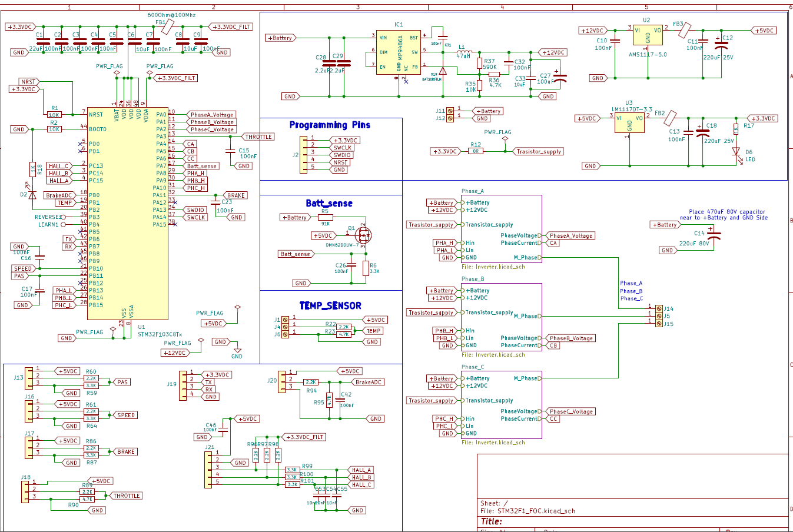Click the PhaseA_Voltage label on pin PA0
The width and height of the screenshot is (793, 532).
tap(212, 115)
